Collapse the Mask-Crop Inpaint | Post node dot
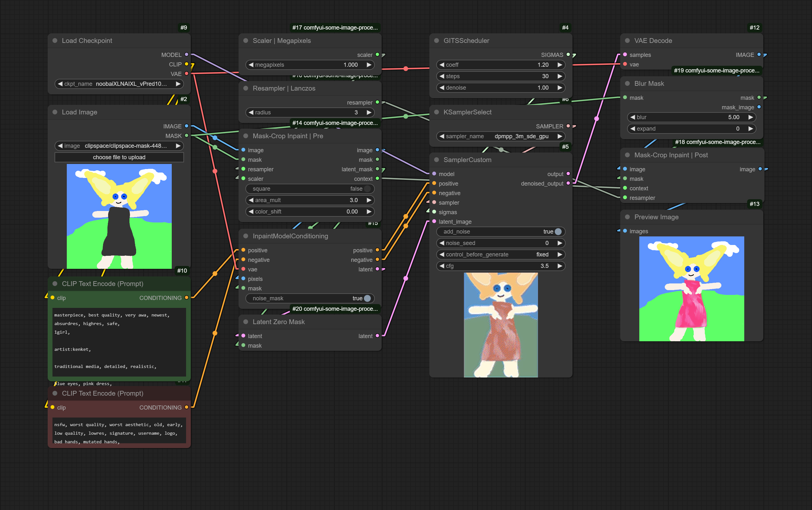This screenshot has width=812, height=510. [x=628, y=155]
